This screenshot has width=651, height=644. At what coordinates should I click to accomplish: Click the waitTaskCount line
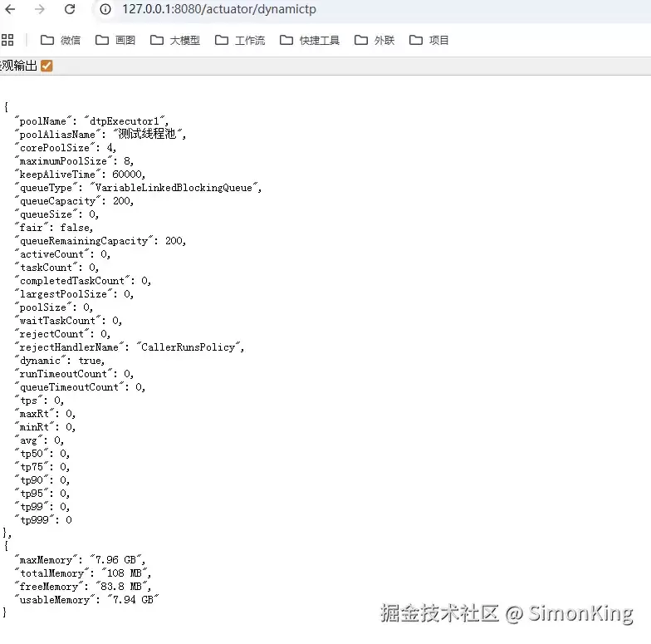[68, 321]
